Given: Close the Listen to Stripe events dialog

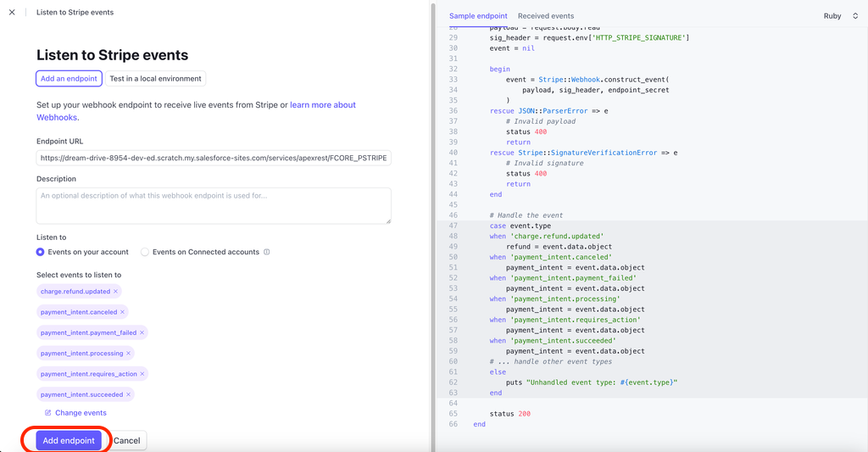Looking at the screenshot, I should (x=12, y=12).
